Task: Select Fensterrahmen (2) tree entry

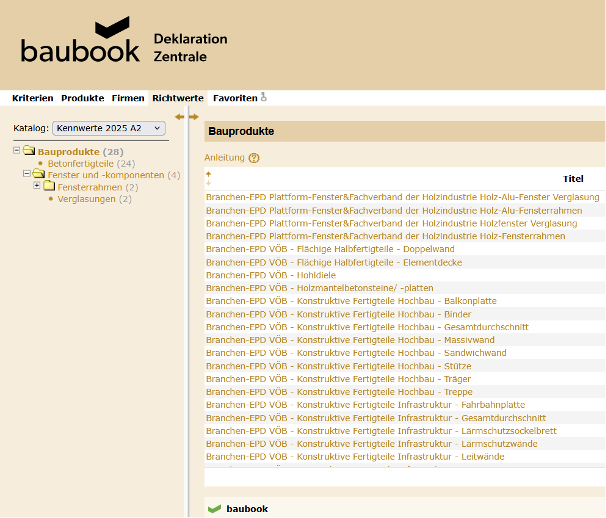Action: 98,187
